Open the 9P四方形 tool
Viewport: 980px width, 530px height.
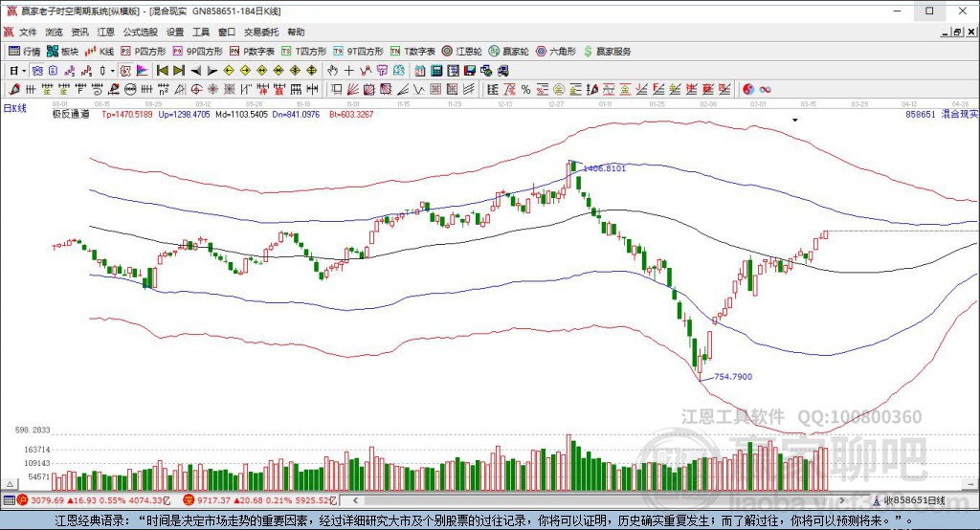[x=197, y=52]
